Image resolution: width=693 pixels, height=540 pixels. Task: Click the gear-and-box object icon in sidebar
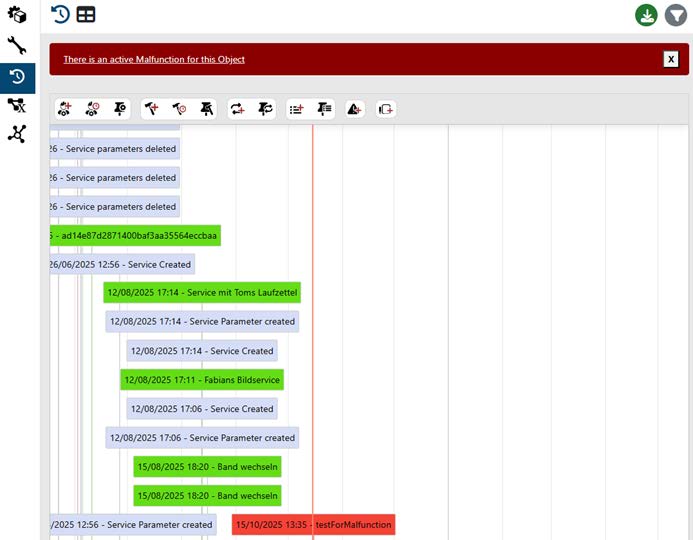17,14
